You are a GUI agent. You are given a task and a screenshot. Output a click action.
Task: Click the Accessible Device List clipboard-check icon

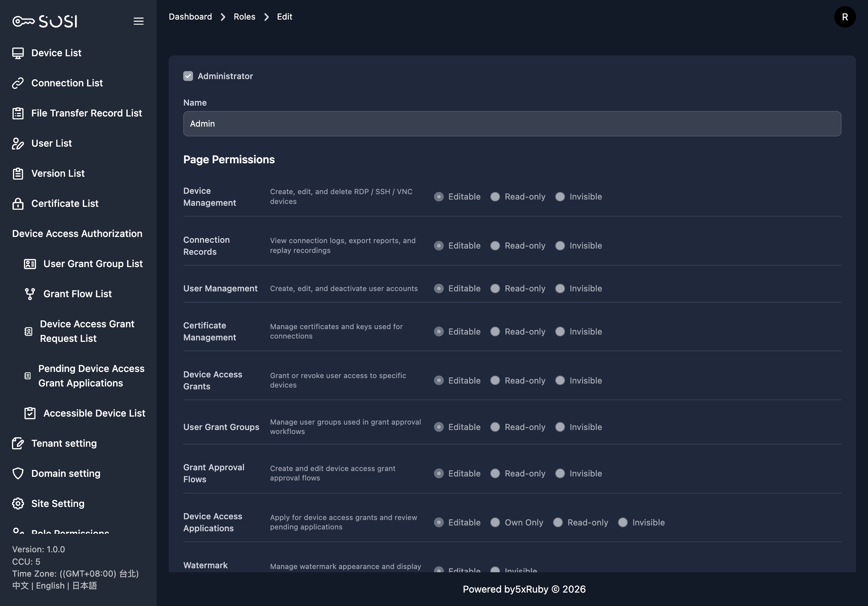tap(30, 413)
